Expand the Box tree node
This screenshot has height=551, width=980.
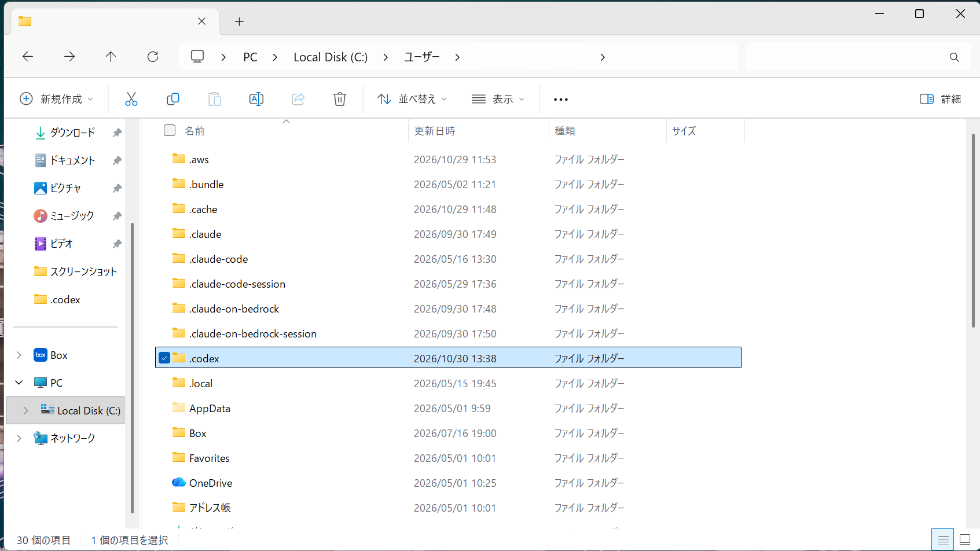pyautogui.click(x=19, y=355)
